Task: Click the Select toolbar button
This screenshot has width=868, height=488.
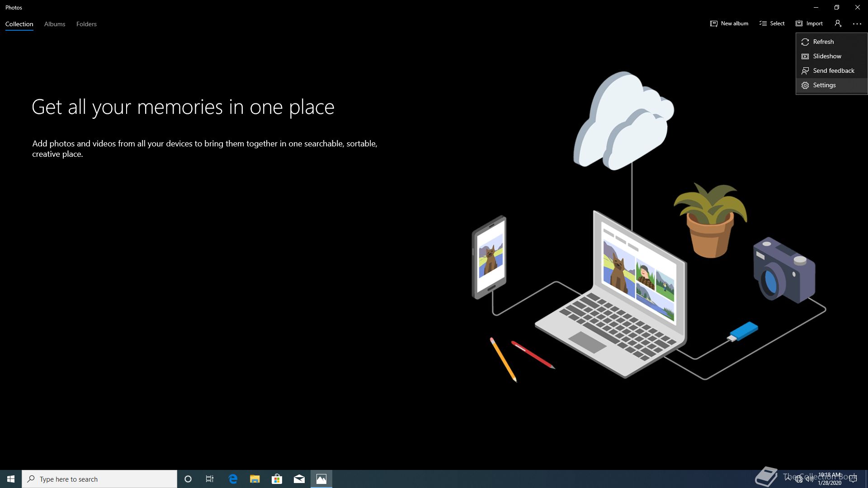Action: pos(772,23)
